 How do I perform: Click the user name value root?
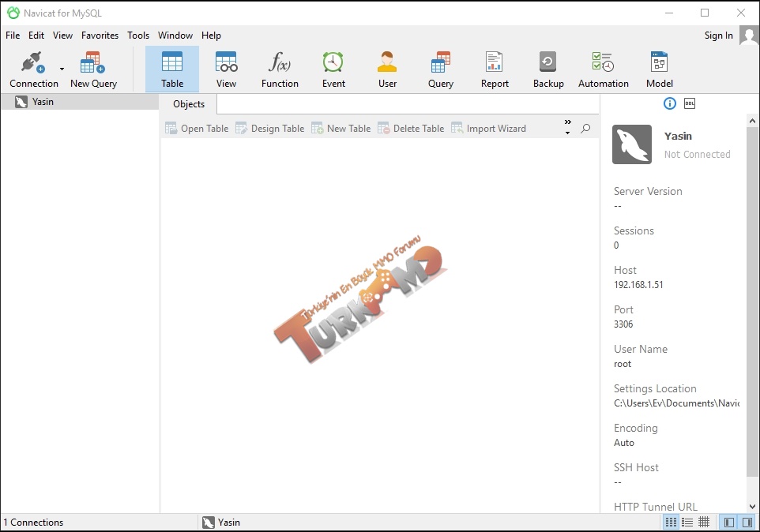tap(623, 364)
